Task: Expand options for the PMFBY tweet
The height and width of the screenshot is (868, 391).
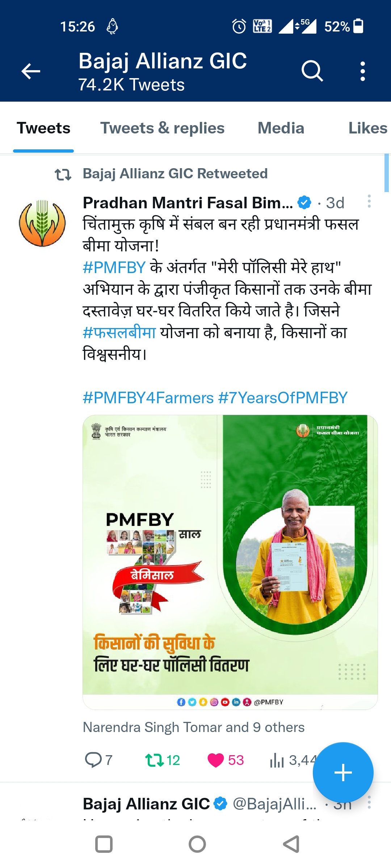Action: [x=369, y=201]
